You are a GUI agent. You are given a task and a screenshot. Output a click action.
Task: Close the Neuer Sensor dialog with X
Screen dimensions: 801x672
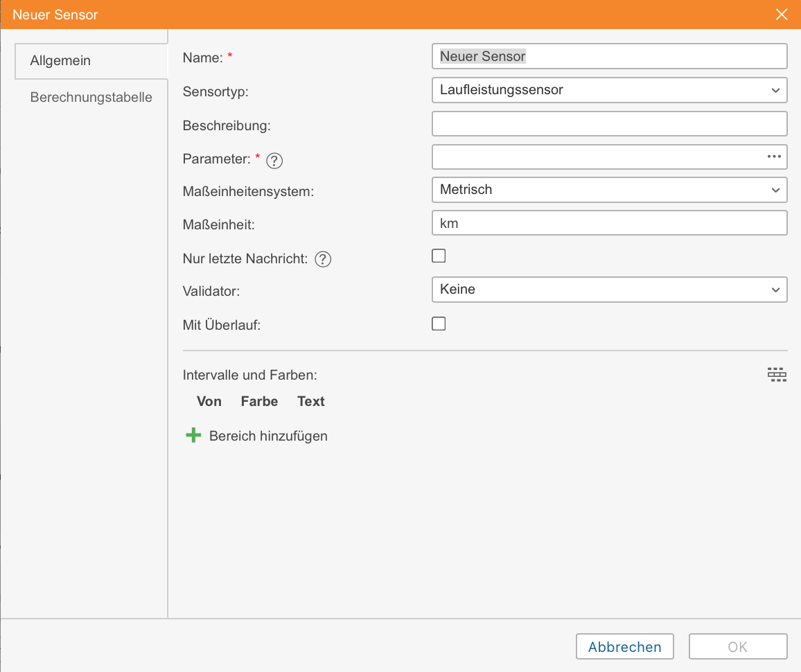(782, 15)
